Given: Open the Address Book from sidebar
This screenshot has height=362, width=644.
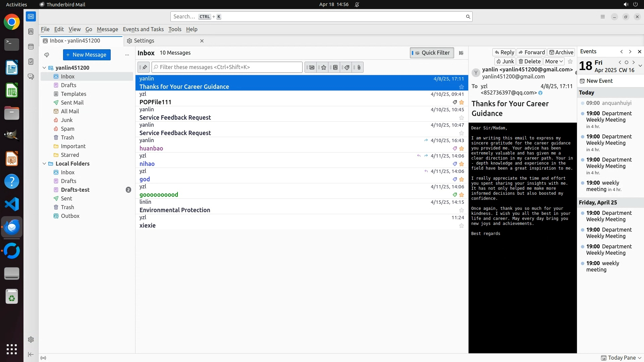Looking at the screenshot, I should coord(31,32).
